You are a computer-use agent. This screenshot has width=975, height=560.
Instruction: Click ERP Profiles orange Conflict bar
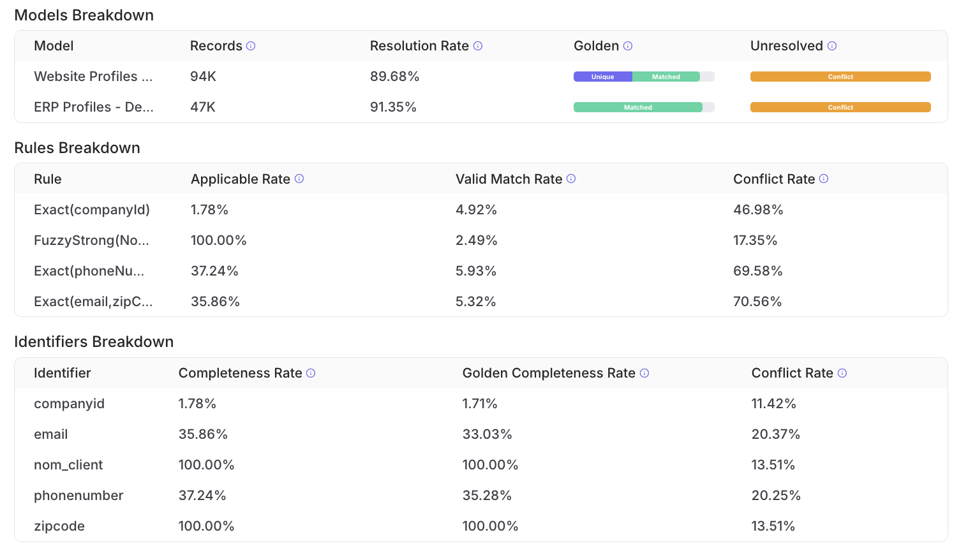840,107
